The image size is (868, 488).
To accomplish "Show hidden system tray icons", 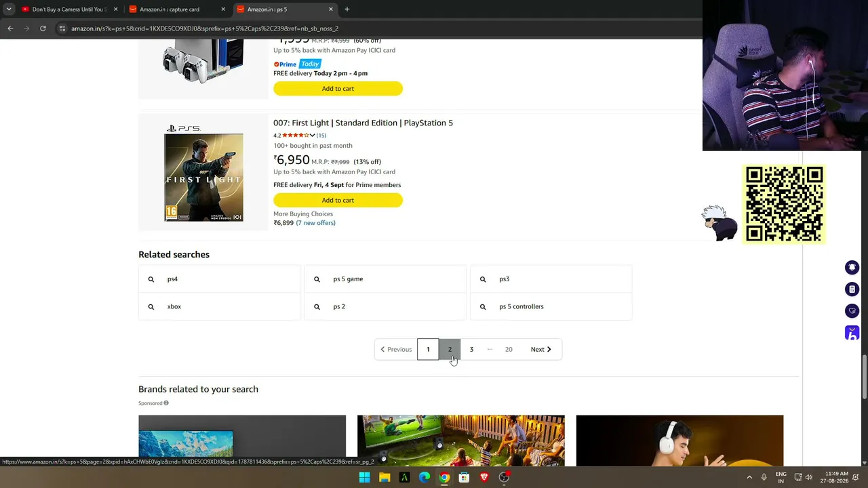I will 749,477.
